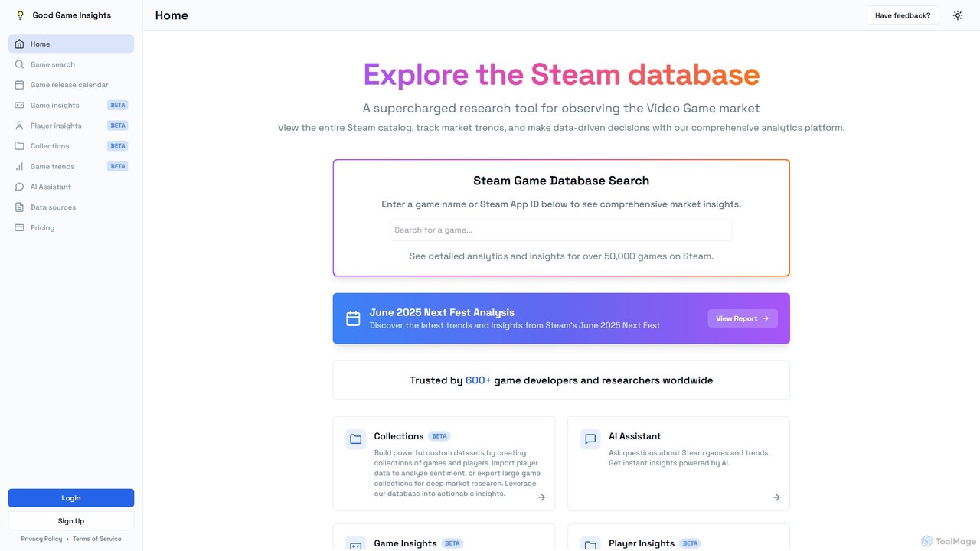
Task: Click the Good Game Insights lightbulb logo
Action: tap(21, 15)
